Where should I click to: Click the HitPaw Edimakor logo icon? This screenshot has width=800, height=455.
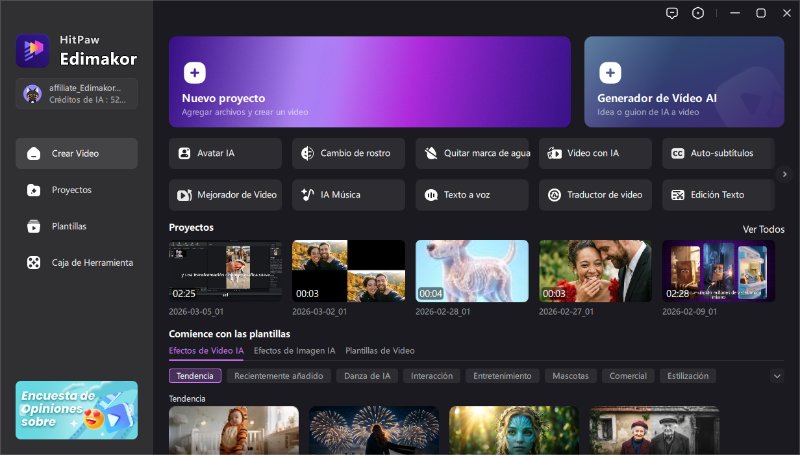click(x=33, y=50)
